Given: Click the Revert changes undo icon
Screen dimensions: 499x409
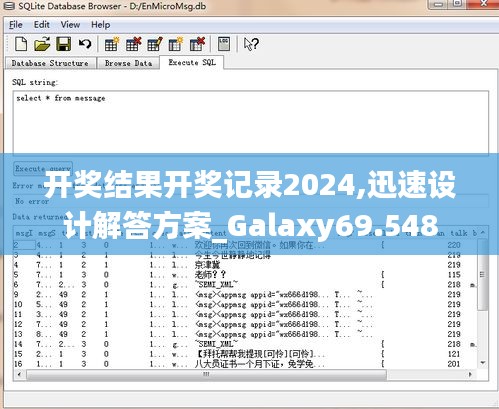Looking at the screenshot, I should [x=85, y=44].
